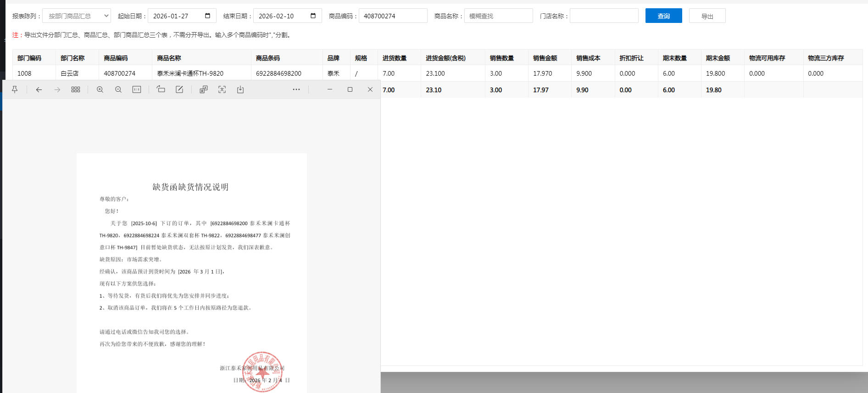Show image at actual 1:1 size
Image resolution: width=868 pixels, height=393 pixels.
tap(137, 89)
